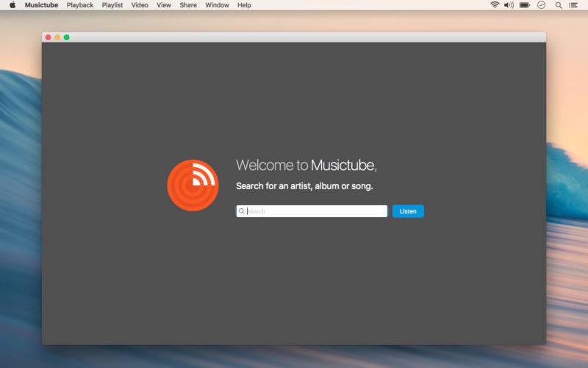Click the battery status icon
The width and height of the screenshot is (588, 368).
coord(524,5)
